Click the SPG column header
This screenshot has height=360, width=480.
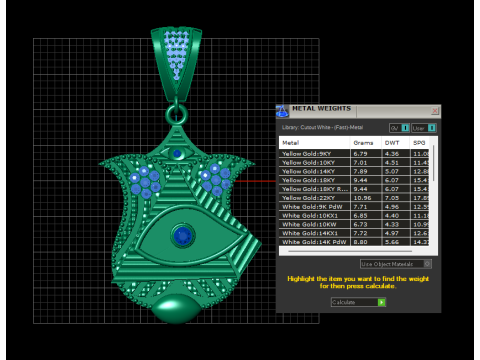419,143
